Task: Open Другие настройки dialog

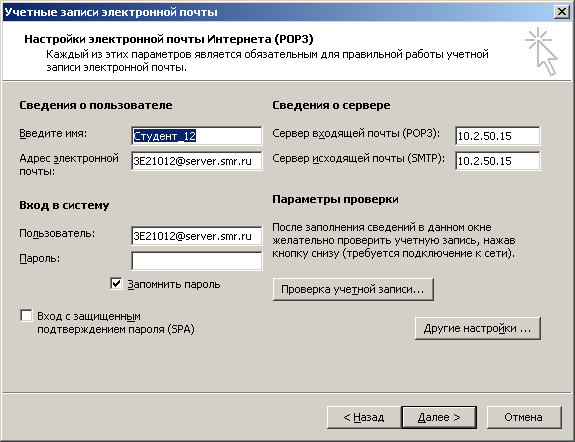Action: 478,328
